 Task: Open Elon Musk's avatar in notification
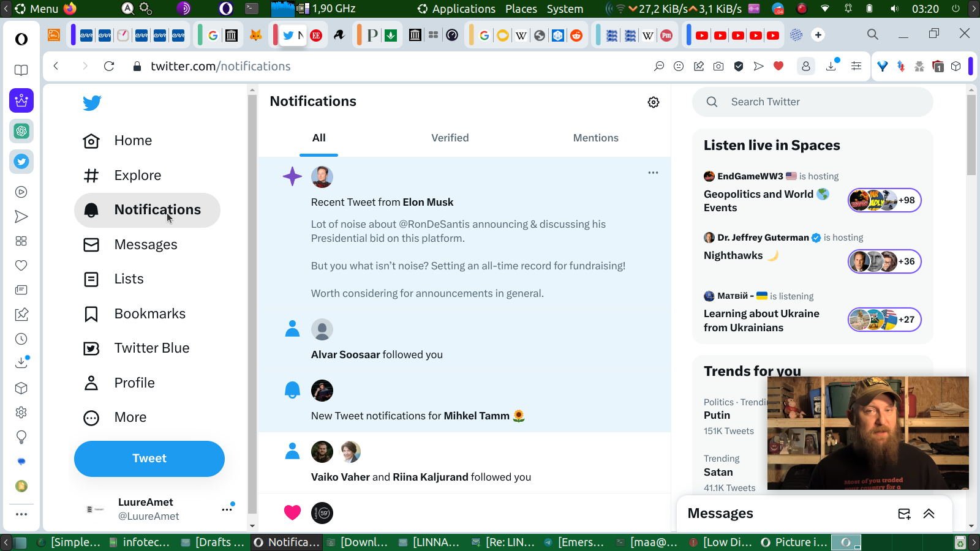tap(322, 177)
